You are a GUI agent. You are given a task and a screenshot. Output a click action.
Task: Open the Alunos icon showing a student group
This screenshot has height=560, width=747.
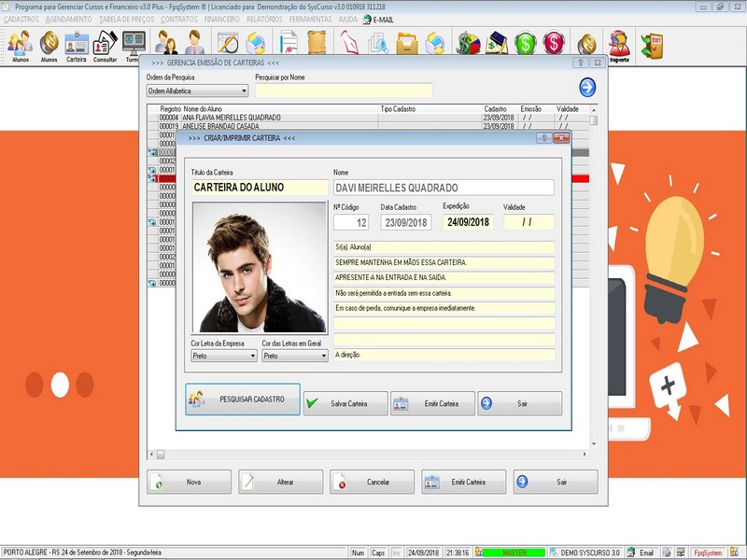pyautogui.click(x=20, y=46)
